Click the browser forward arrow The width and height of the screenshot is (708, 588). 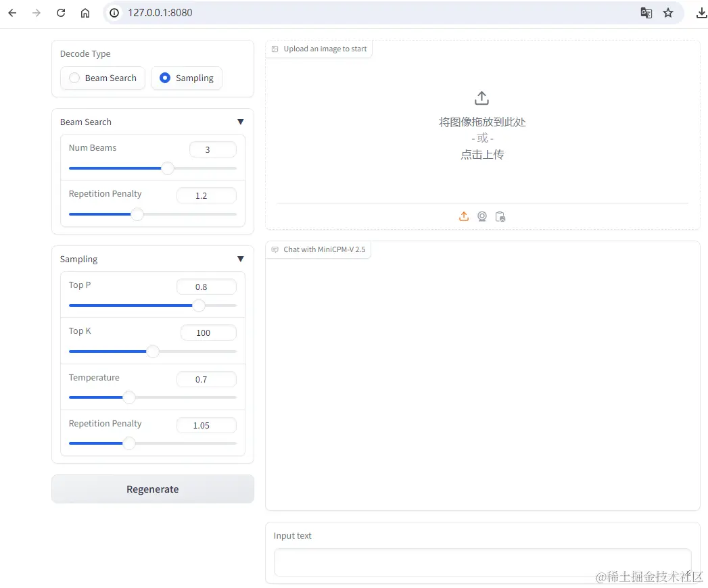(x=36, y=13)
